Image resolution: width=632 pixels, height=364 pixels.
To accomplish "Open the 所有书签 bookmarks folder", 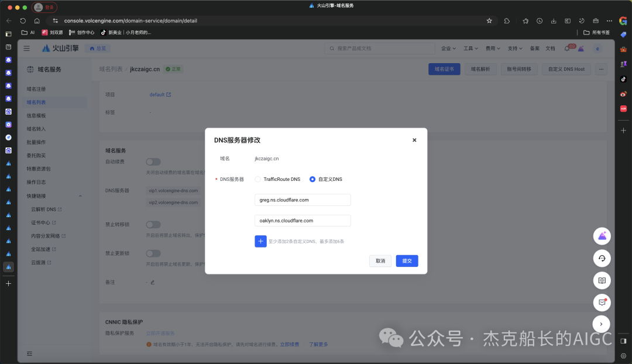I will (x=596, y=33).
